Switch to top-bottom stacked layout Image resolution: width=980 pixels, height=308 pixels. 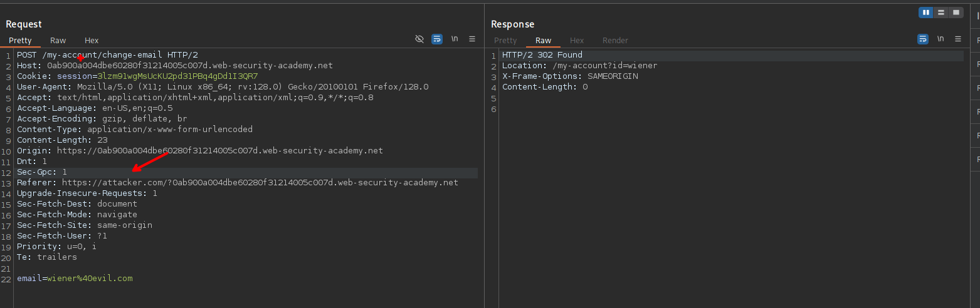pyautogui.click(x=940, y=13)
